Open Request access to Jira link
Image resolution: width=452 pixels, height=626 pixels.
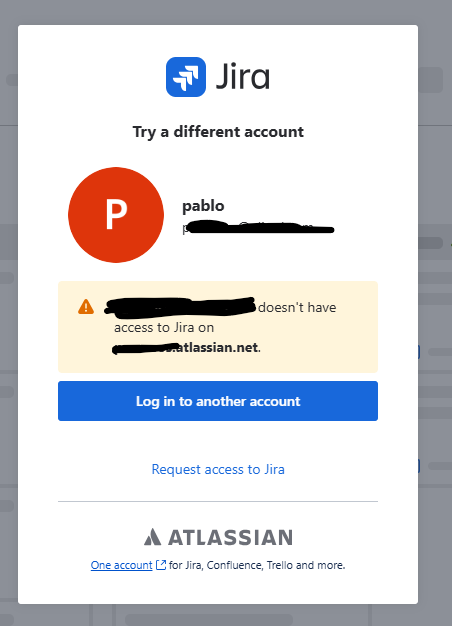tap(218, 469)
